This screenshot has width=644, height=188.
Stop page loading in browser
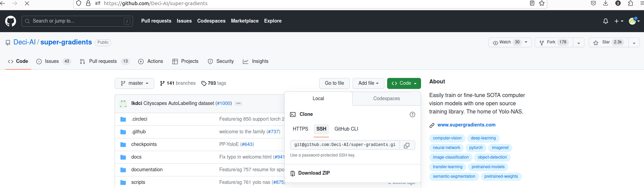pos(27,3)
